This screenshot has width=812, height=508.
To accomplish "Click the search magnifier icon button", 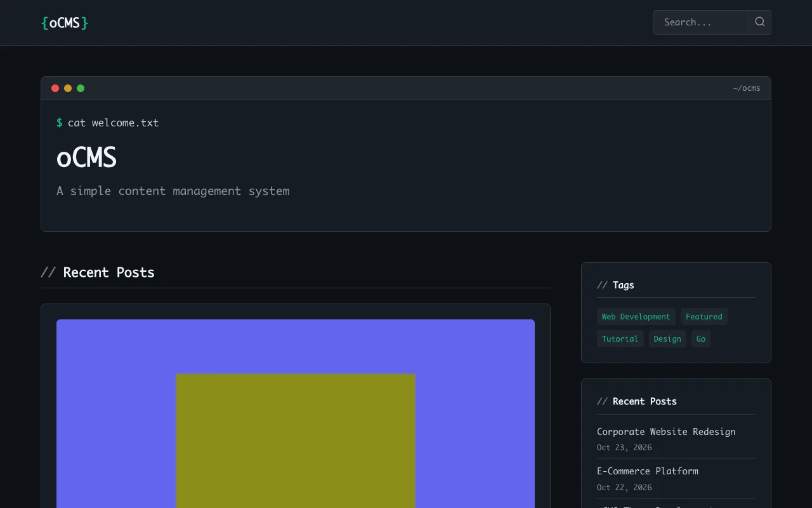I will [760, 22].
